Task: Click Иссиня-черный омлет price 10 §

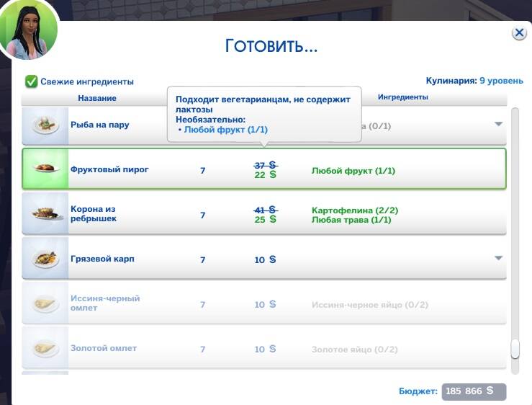Action: click(266, 305)
